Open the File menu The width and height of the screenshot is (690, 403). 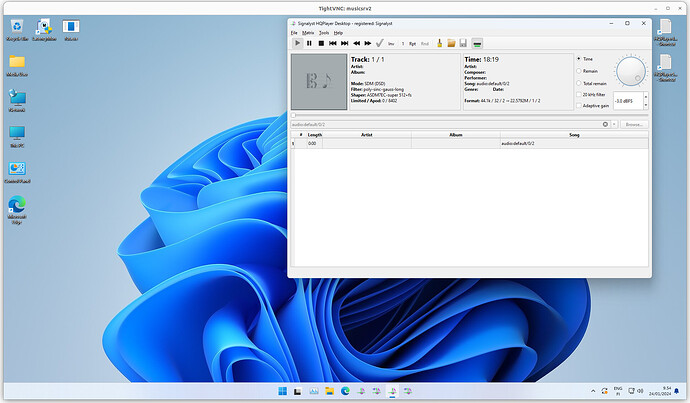pos(294,33)
